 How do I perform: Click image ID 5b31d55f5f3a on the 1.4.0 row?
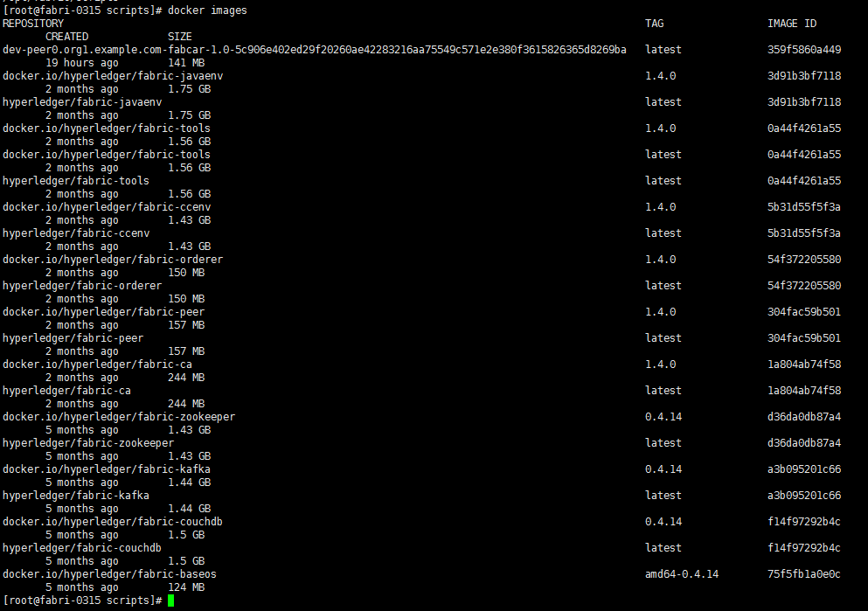pos(804,207)
